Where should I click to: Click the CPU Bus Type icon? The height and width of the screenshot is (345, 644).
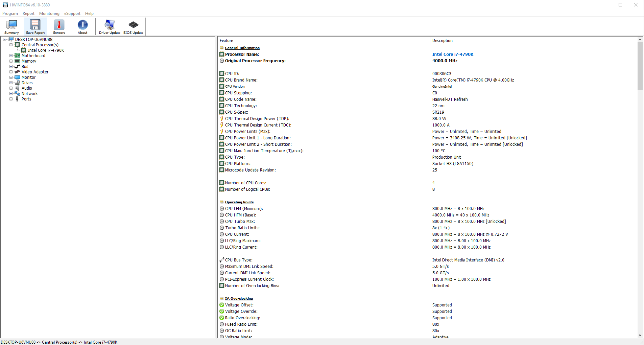pyautogui.click(x=222, y=260)
